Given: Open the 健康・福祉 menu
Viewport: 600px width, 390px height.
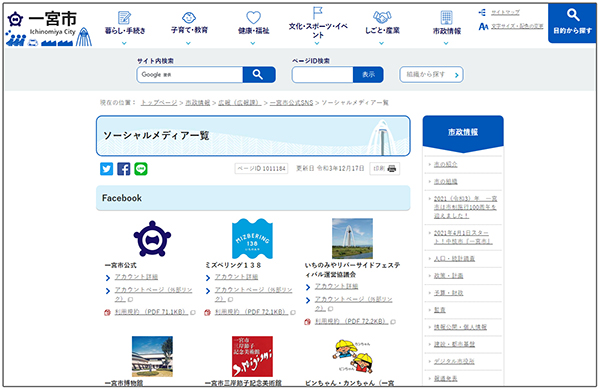Looking at the screenshot, I should point(253,23).
